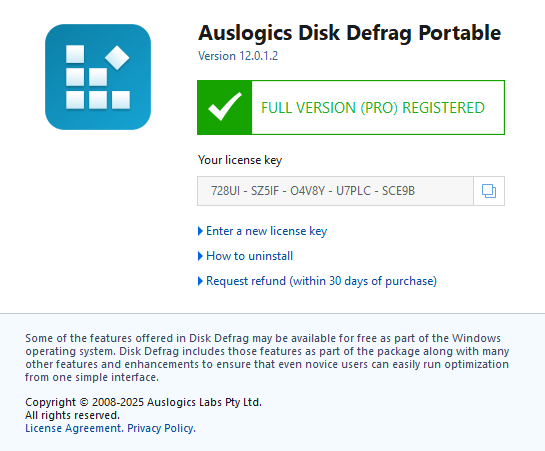Open the How to uninstall link

tap(250, 256)
